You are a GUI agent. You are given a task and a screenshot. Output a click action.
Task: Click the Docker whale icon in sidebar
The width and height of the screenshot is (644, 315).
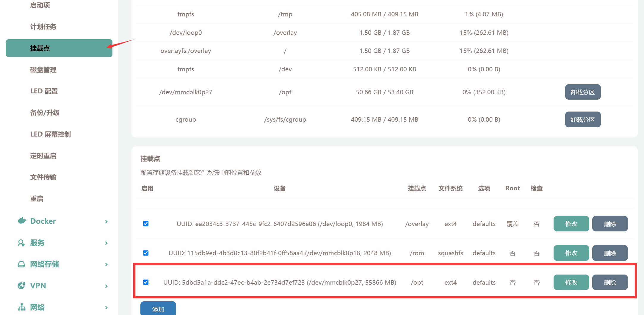pos(22,221)
